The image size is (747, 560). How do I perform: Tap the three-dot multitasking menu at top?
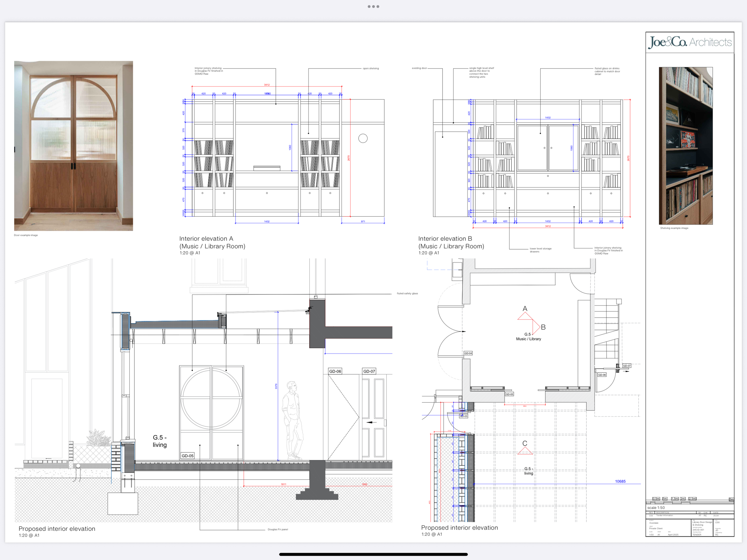373,6
